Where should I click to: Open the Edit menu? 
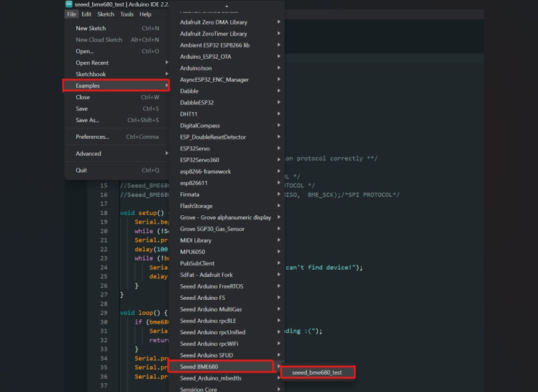point(86,14)
